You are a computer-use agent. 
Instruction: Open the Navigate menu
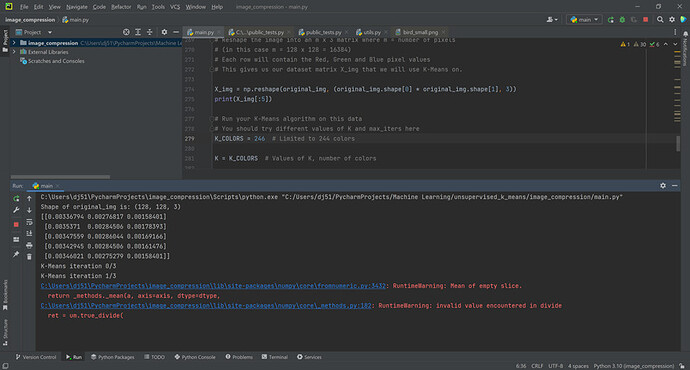77,7
